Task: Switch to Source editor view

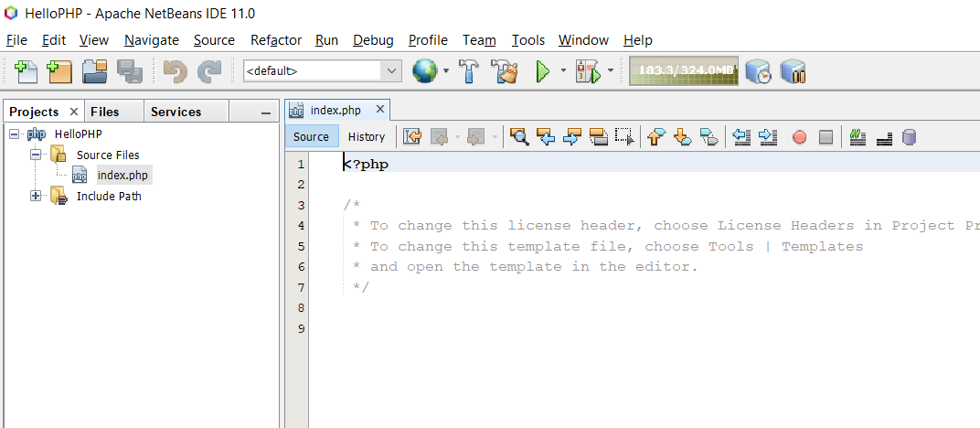Action: [311, 136]
